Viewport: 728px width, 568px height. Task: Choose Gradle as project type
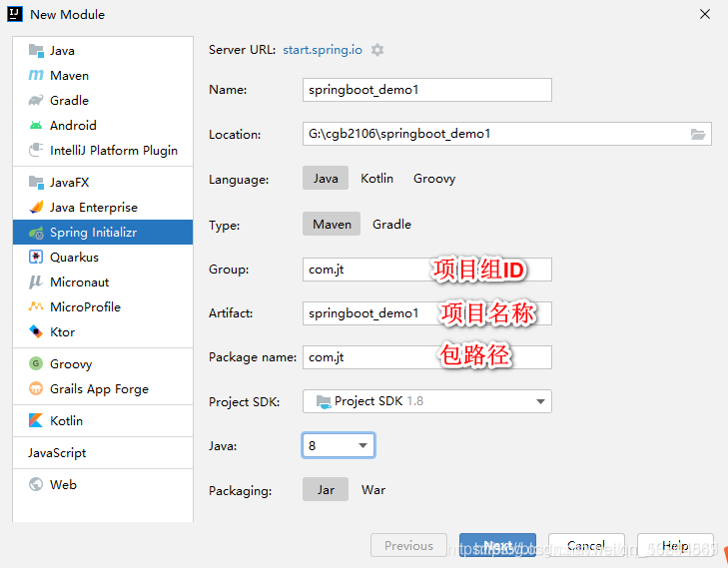pyautogui.click(x=391, y=224)
